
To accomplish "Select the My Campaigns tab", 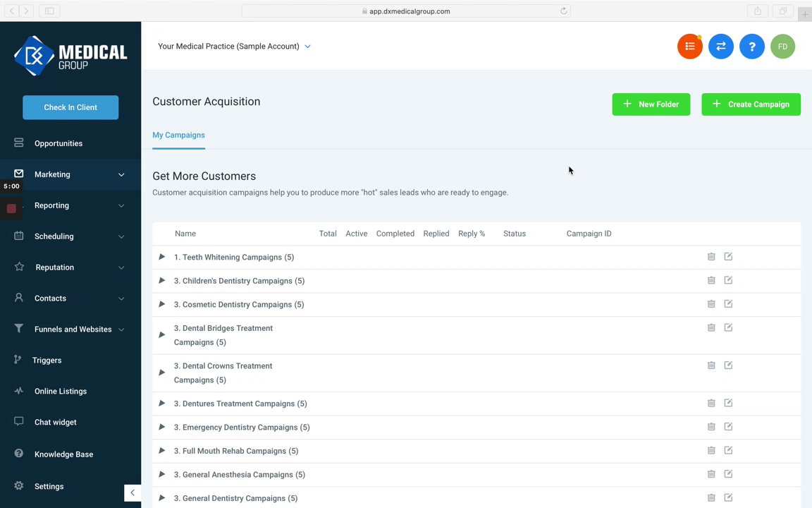I will pos(178,135).
